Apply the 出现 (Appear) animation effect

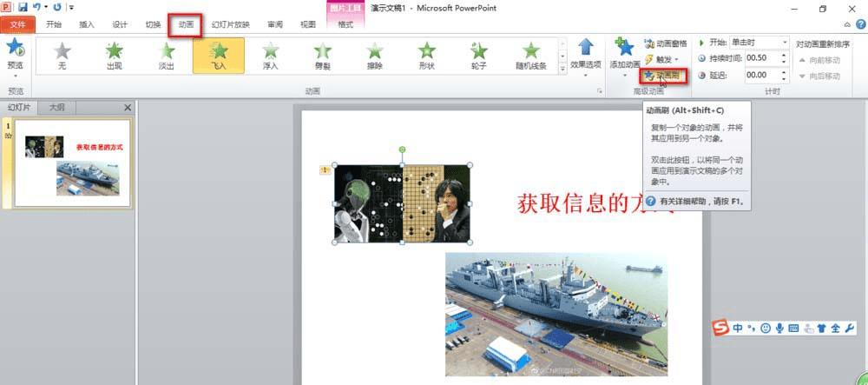(x=114, y=56)
